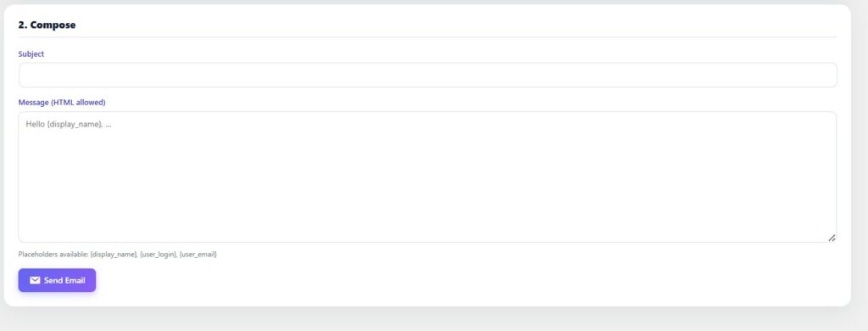Click the "HTML allowed" text in label
Viewport: 868px width, 331px height.
[x=79, y=103]
